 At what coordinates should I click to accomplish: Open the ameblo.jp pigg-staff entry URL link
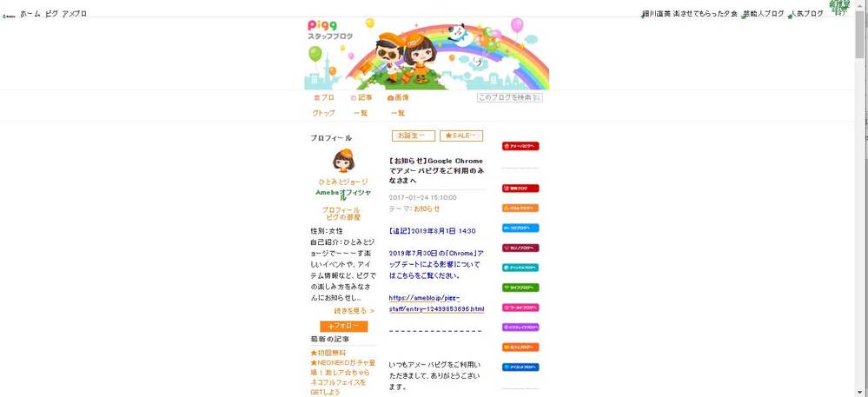coord(437,303)
